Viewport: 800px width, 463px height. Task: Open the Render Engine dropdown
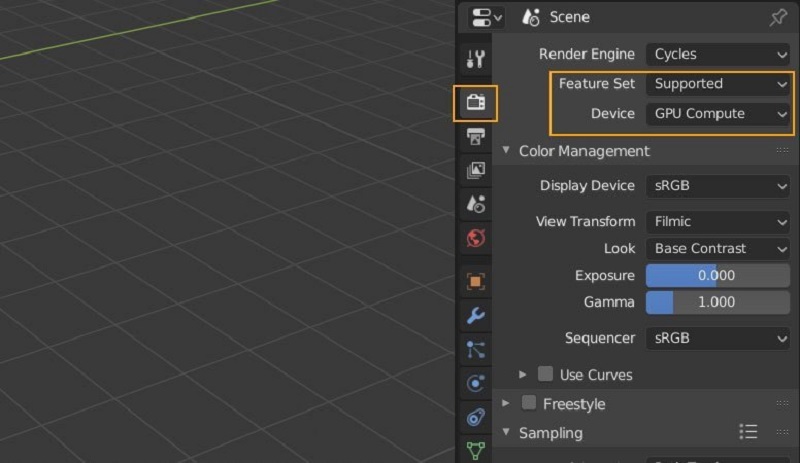click(718, 54)
